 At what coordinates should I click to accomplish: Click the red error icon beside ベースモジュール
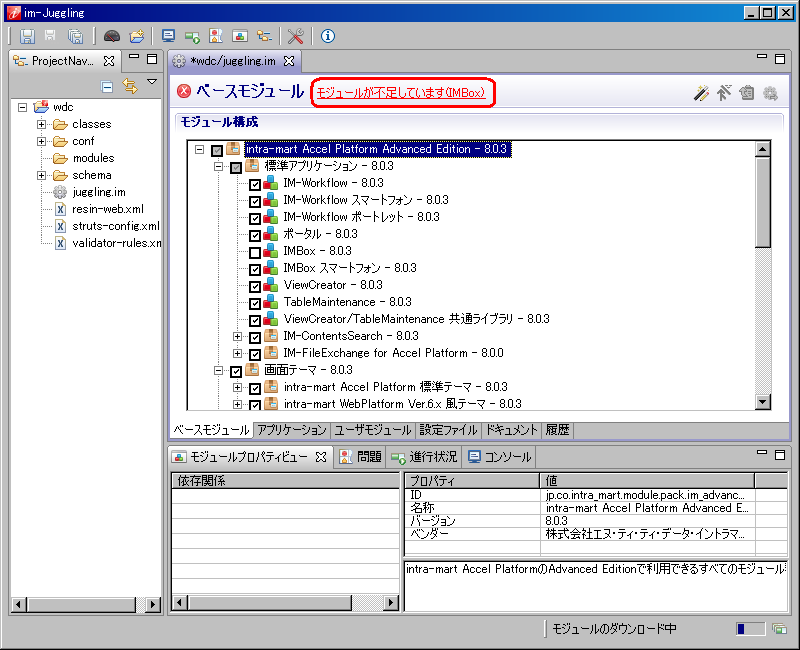tap(184, 91)
